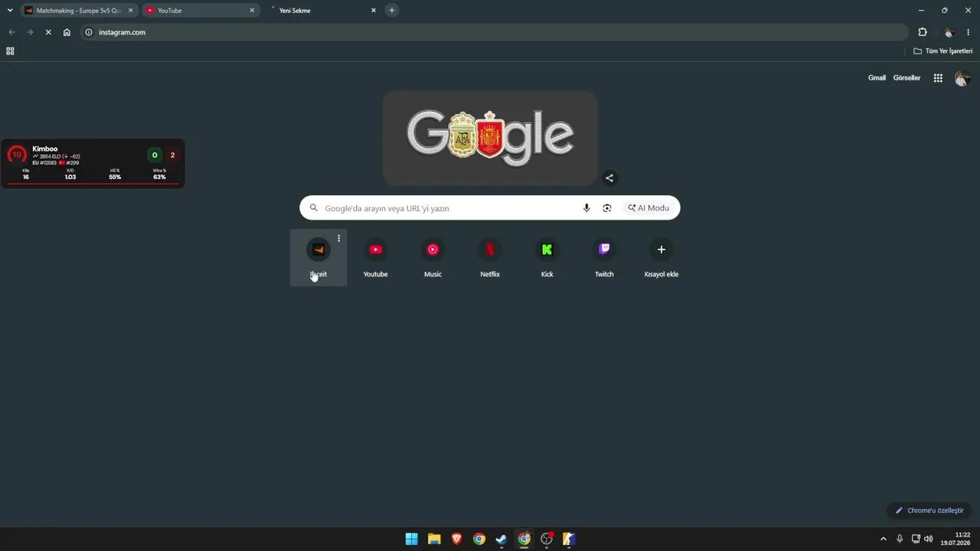Open the Faceit shortcut tile
The height and width of the screenshot is (551, 980).
point(318,258)
